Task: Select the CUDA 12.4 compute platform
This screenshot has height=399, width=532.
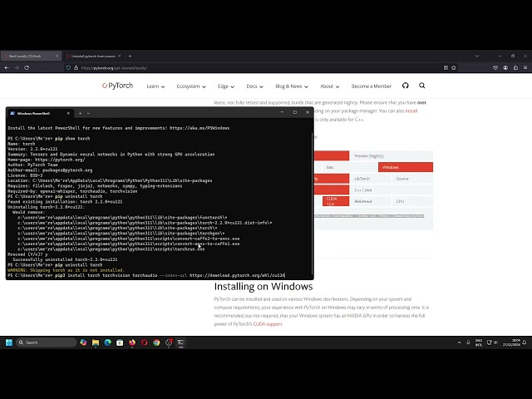Action: pyautogui.click(x=336, y=201)
